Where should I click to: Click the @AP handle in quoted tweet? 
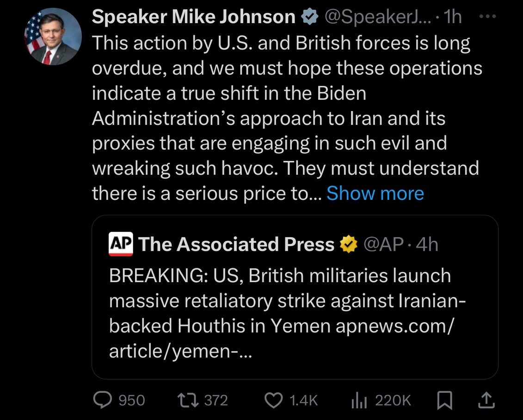tap(384, 244)
